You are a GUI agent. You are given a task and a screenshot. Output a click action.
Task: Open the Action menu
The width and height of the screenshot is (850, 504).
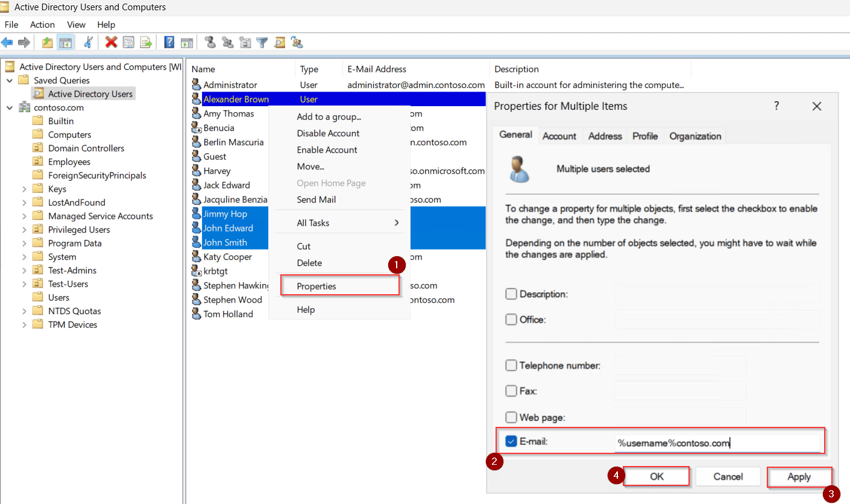(42, 25)
